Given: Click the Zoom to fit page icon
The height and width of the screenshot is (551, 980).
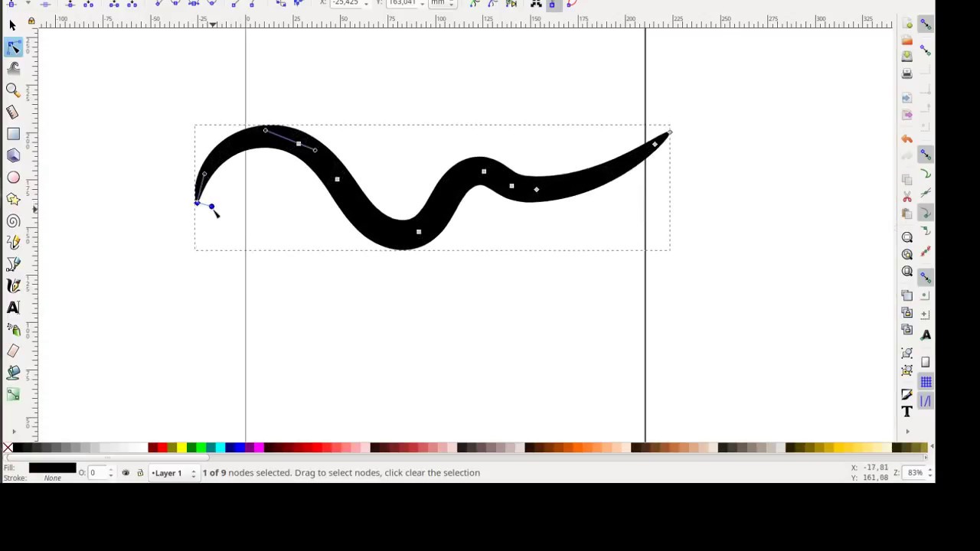Looking at the screenshot, I should click(907, 271).
